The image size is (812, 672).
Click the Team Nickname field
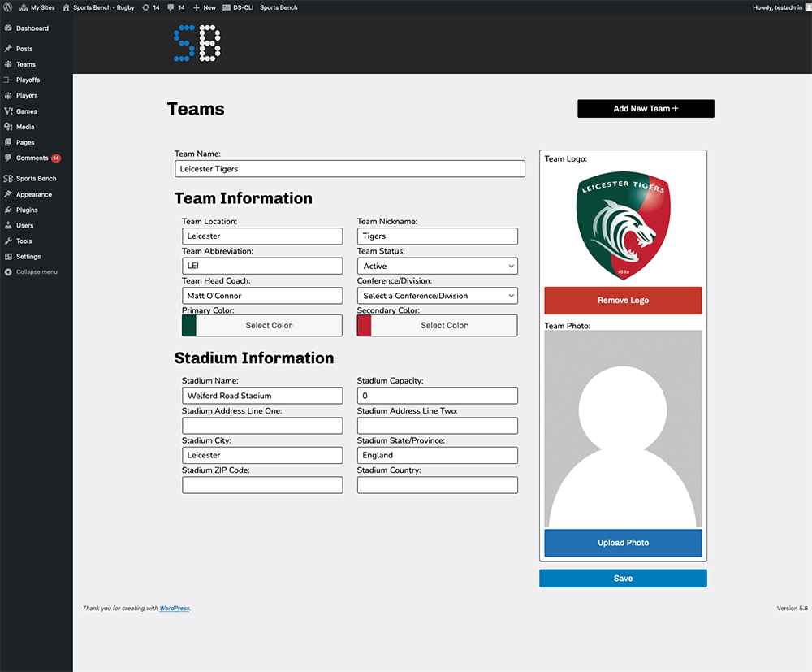[437, 236]
